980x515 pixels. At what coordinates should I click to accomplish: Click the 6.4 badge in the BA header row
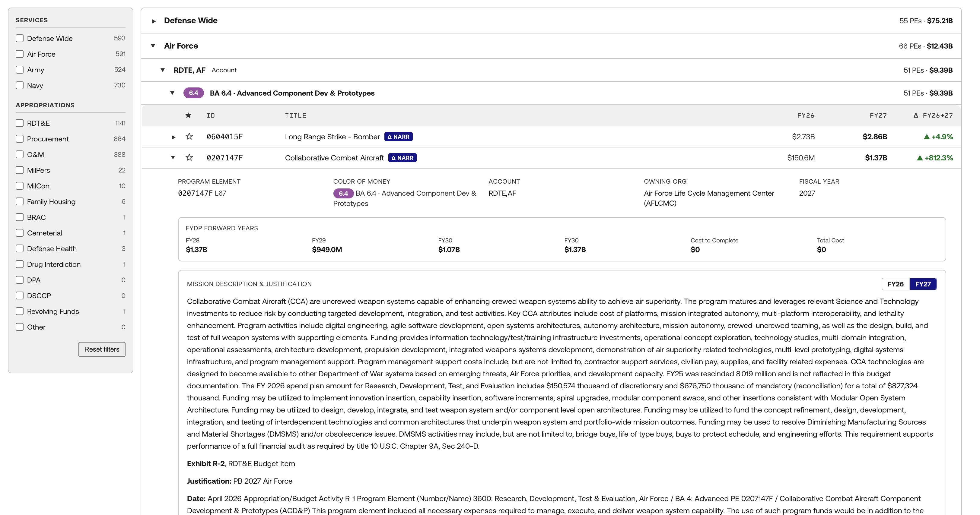point(194,93)
